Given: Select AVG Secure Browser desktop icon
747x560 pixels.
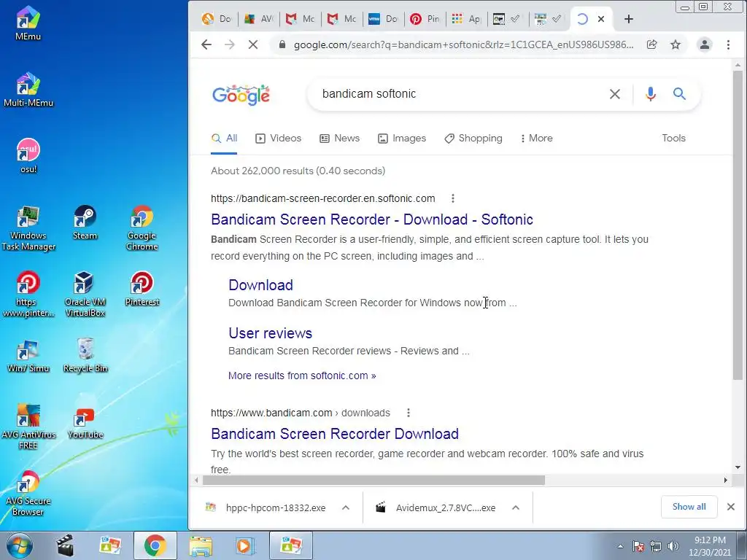Looking at the screenshot, I should [x=28, y=494].
